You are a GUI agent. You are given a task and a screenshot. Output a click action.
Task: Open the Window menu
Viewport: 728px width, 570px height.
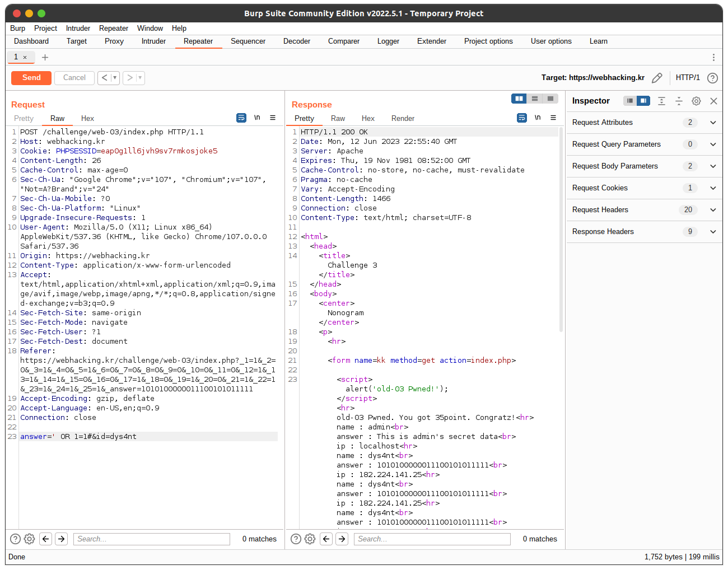(150, 29)
